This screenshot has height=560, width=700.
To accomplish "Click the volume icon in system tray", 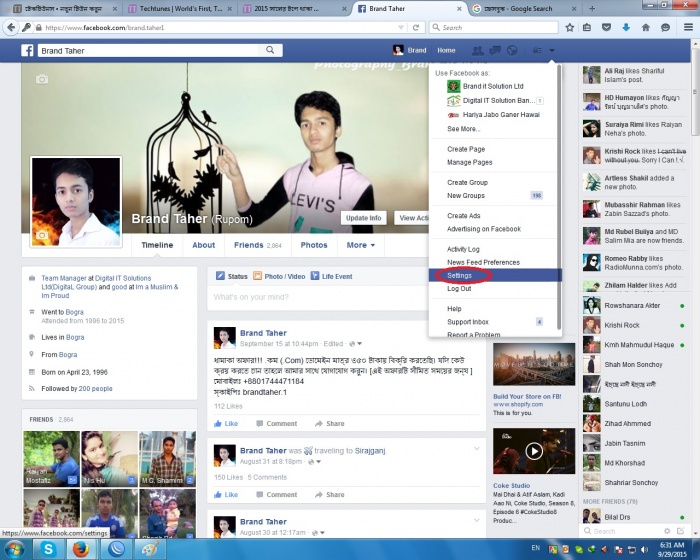I will 645,549.
